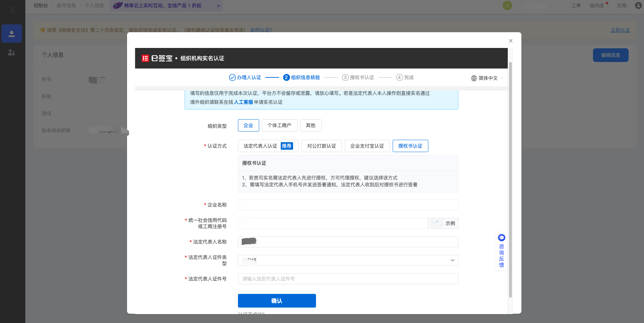Click the user profile sidebar icon
The width and height of the screenshot is (644, 323).
(12, 34)
